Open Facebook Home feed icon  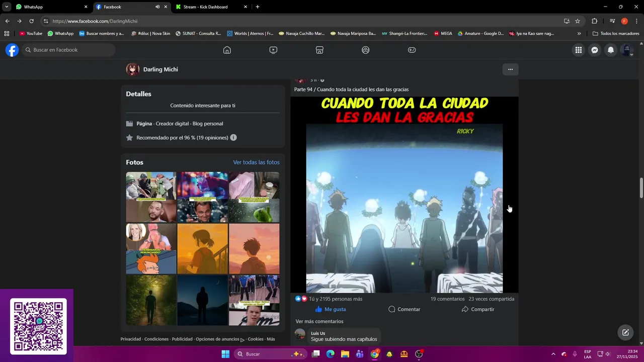click(227, 50)
